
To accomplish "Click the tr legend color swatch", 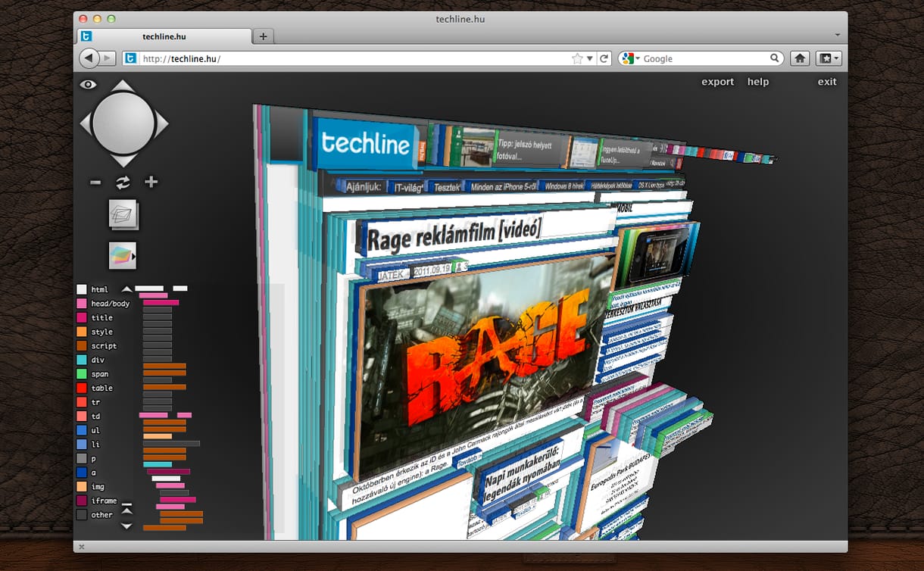I will pos(81,402).
